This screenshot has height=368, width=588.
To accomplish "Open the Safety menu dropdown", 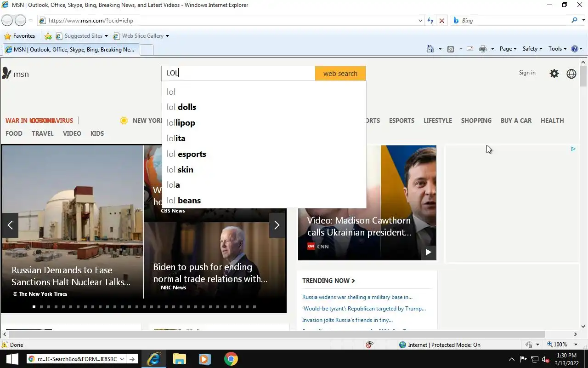I will point(532,49).
